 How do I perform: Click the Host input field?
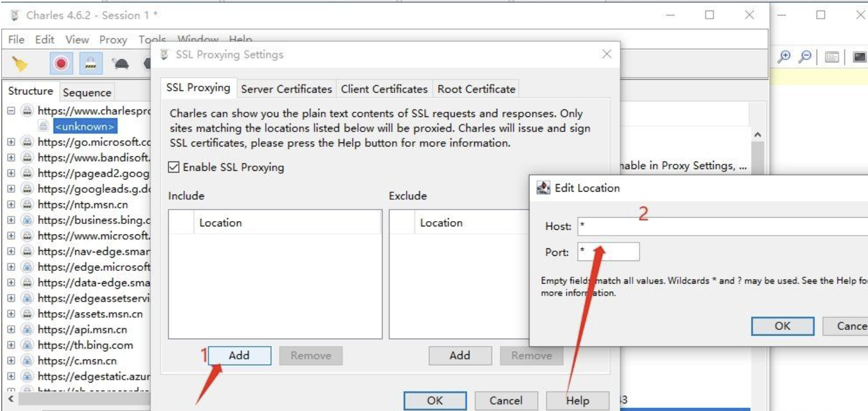pyautogui.click(x=719, y=226)
